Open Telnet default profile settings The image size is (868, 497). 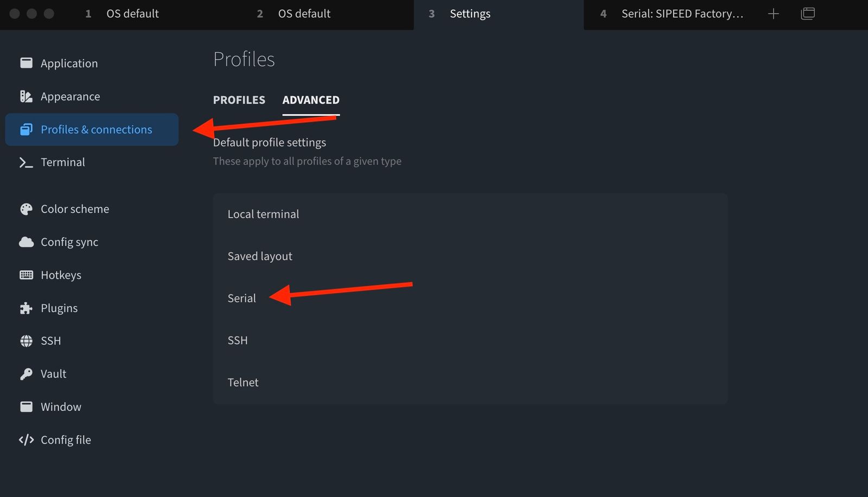pos(243,383)
